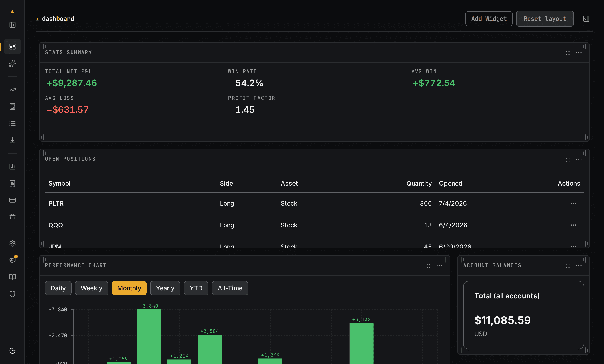Toggle the sidebar panel icon
Screen dimensions: 604x364
coord(12,25)
